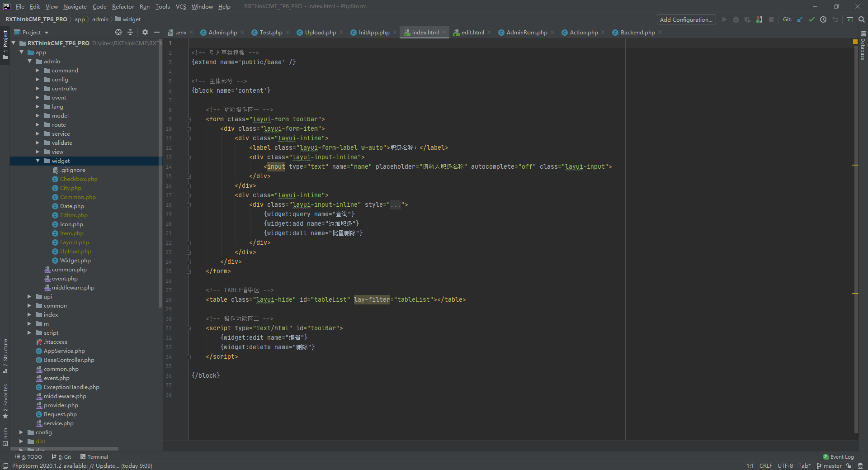Image resolution: width=868 pixels, height=470 pixels.
Task: Click the inspections hat icon in status bar
Action: (860, 465)
